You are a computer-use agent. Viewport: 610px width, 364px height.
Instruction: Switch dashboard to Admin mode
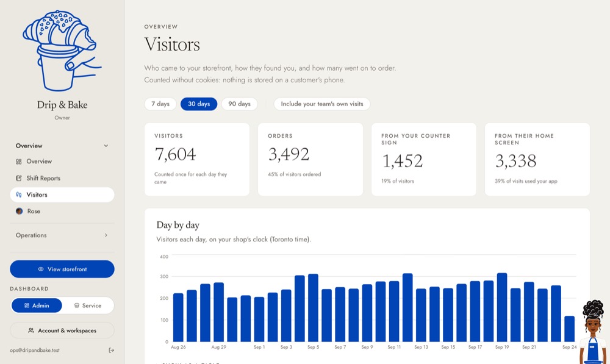coord(37,305)
